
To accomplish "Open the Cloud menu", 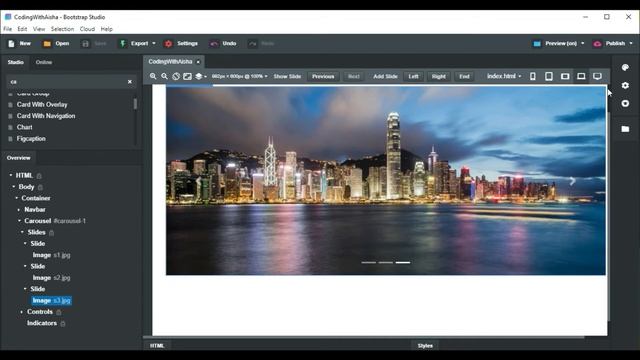I will [x=87, y=29].
